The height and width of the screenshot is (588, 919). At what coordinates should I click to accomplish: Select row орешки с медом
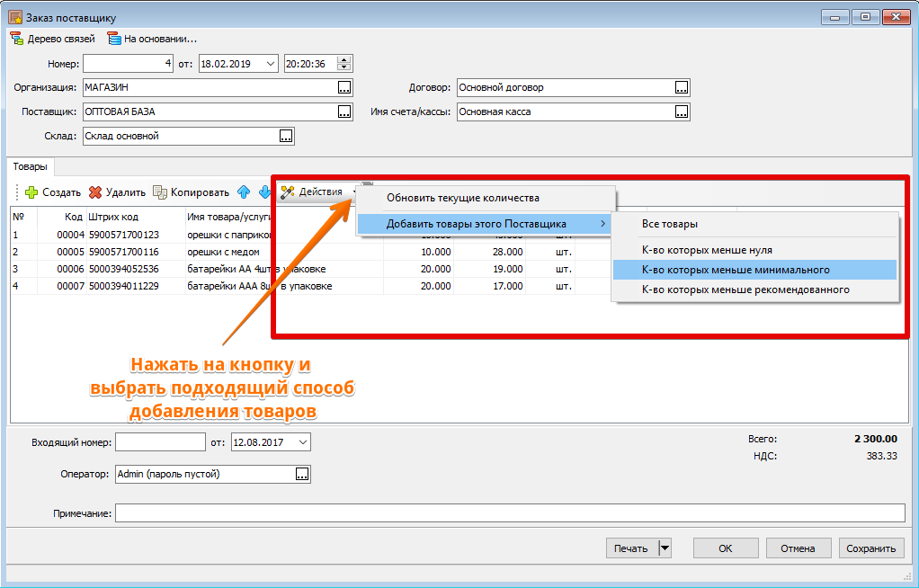pos(223,252)
